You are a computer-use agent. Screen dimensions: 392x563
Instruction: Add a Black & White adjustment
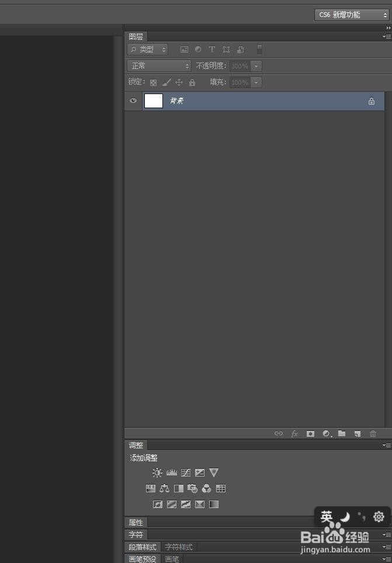tap(179, 488)
